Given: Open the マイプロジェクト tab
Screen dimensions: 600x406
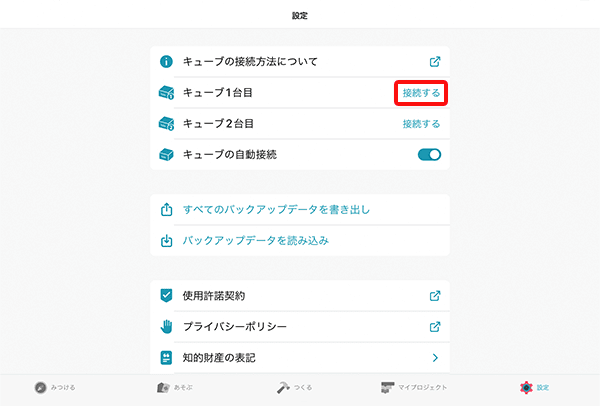Looking at the screenshot, I should pos(414,387).
